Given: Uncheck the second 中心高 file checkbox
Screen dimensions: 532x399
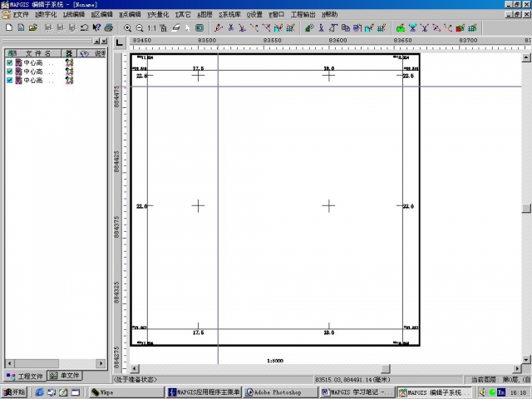Looking at the screenshot, I should tap(9, 71).
